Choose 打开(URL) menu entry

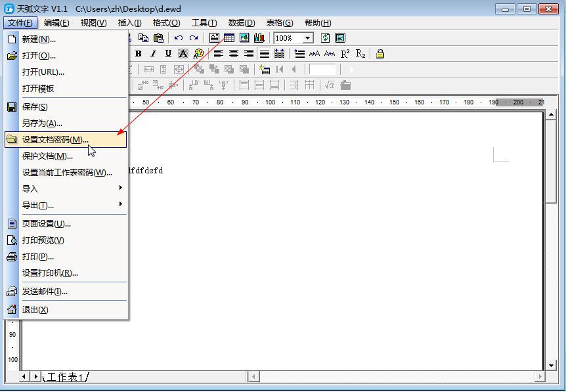tap(66, 72)
